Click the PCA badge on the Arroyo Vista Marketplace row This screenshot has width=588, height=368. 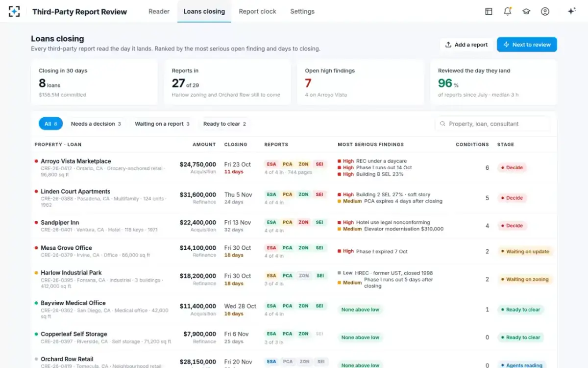[288, 164]
